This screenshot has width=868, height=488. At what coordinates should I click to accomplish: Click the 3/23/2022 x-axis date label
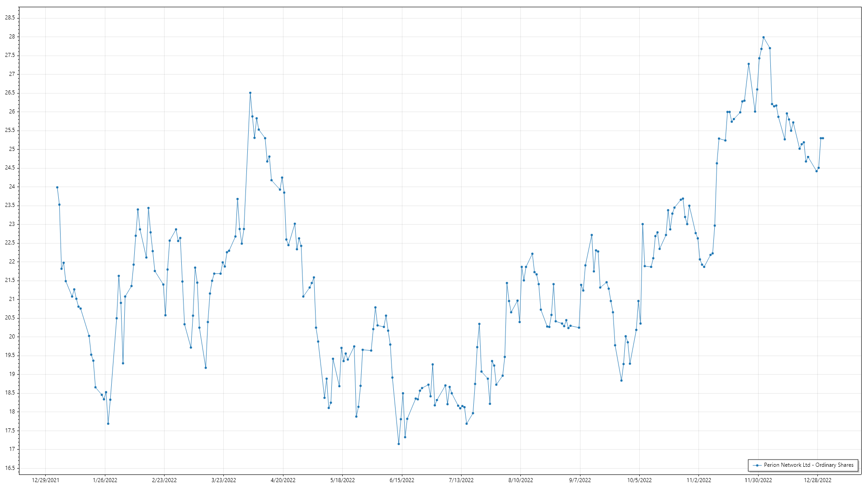(224, 480)
